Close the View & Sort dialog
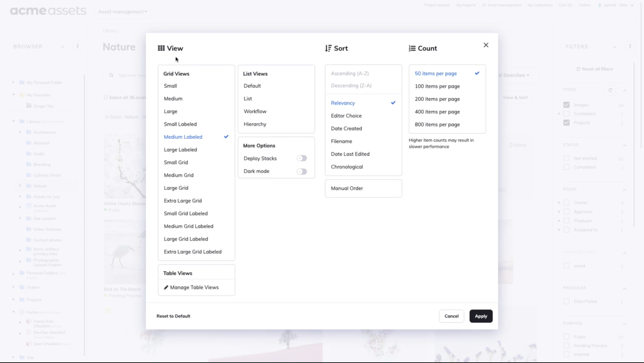This screenshot has height=363, width=644. pyautogui.click(x=486, y=45)
